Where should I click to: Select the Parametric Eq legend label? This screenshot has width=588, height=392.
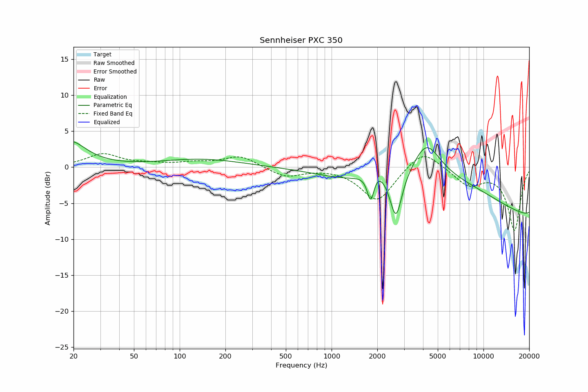tap(113, 105)
